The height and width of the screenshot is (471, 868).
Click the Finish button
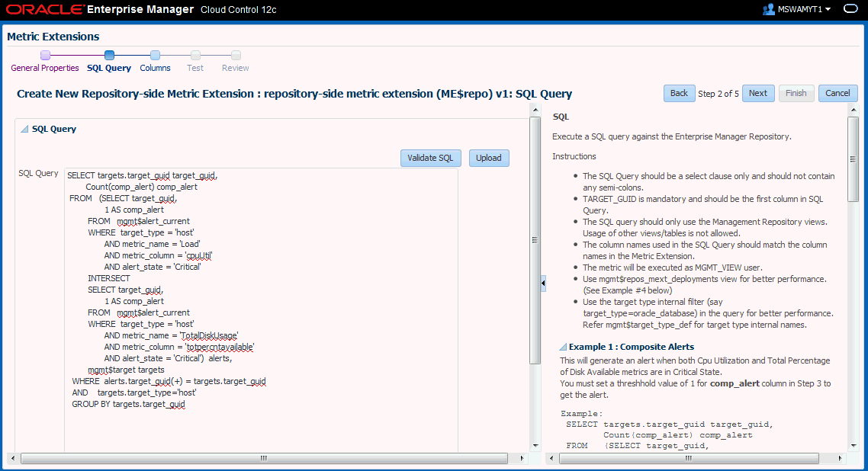tap(796, 94)
